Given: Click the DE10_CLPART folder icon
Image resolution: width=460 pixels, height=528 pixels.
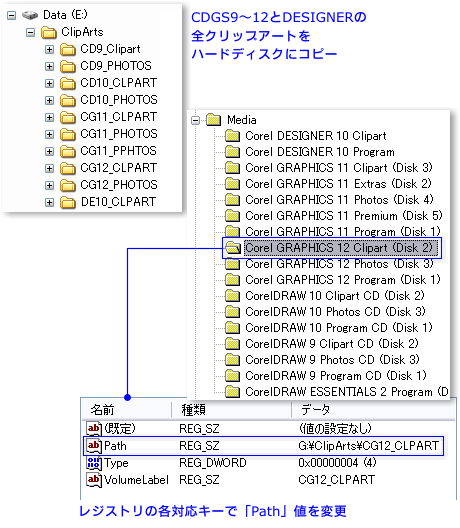Looking at the screenshot, I should (x=68, y=202).
